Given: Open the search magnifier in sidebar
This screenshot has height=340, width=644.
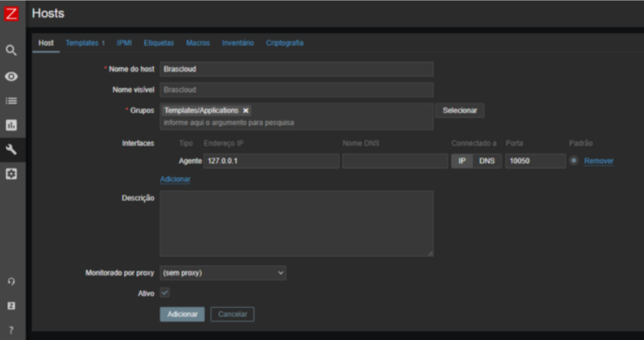Looking at the screenshot, I should [x=11, y=50].
